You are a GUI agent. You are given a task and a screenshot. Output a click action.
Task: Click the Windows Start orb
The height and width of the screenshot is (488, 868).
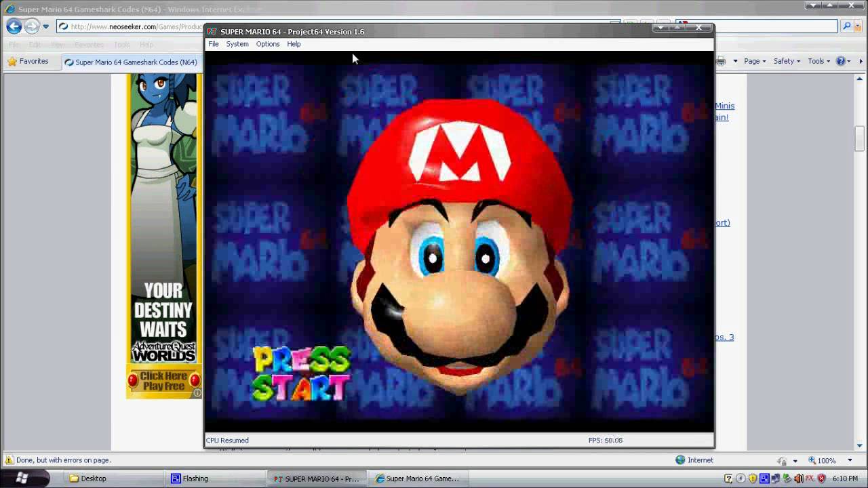click(22, 478)
